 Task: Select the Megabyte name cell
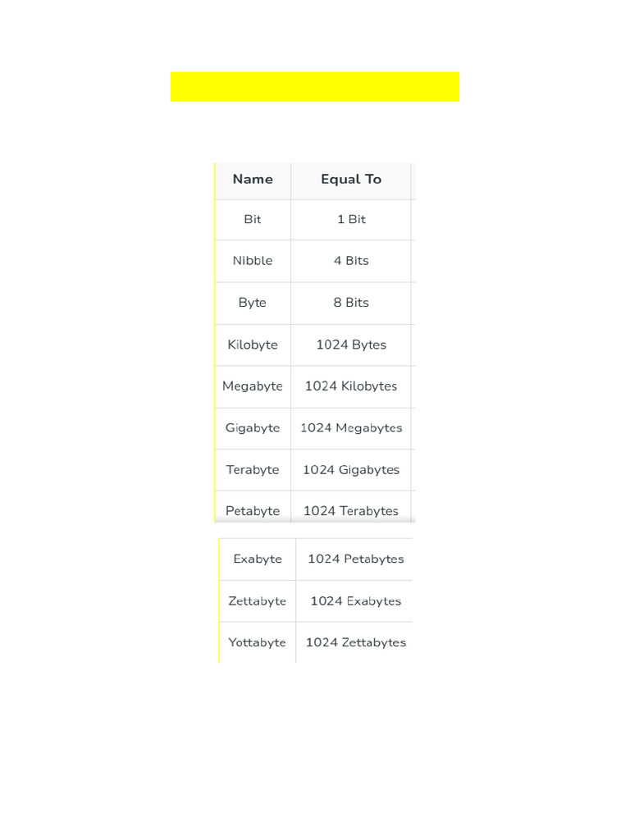[253, 387]
